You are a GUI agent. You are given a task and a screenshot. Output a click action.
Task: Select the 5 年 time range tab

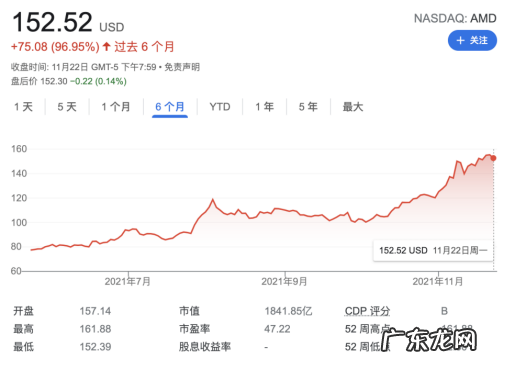(x=308, y=107)
